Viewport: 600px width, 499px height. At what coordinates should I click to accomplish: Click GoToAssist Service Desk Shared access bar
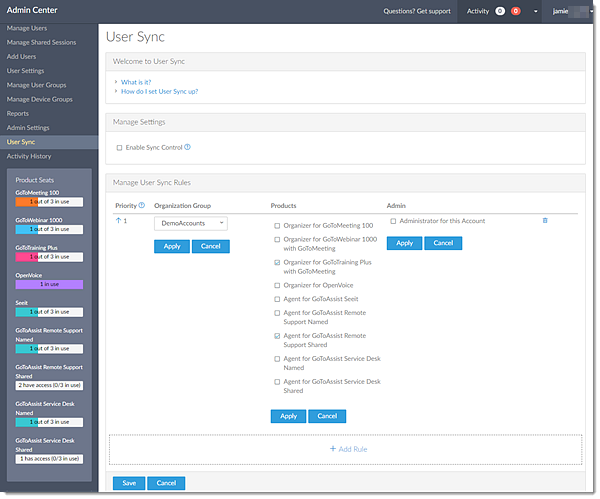tap(49, 459)
